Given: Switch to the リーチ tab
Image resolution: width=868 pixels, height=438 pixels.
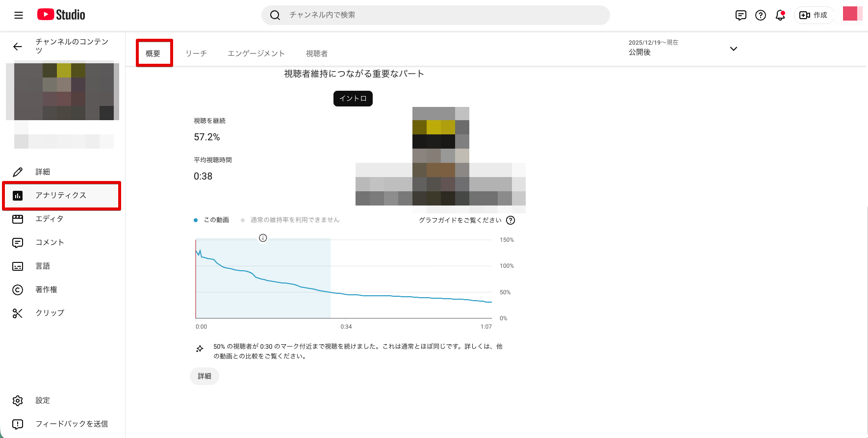Looking at the screenshot, I should point(196,53).
